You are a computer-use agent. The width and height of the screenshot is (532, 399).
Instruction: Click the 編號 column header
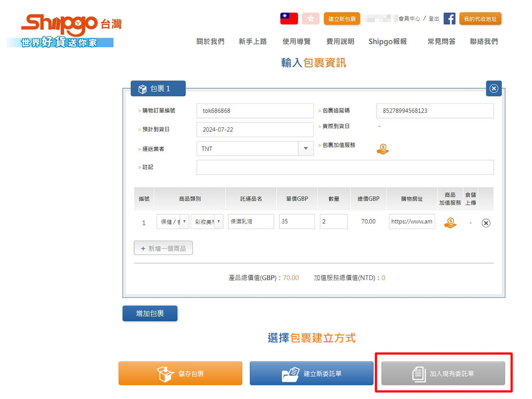(144, 199)
